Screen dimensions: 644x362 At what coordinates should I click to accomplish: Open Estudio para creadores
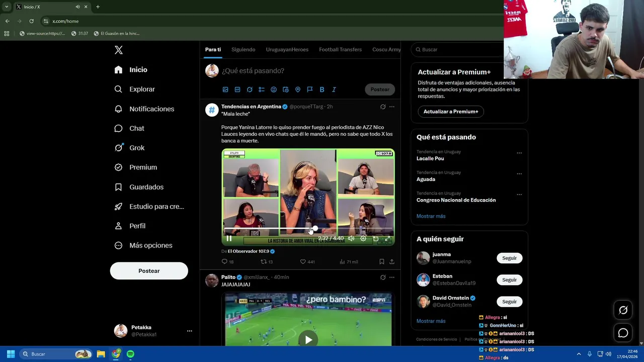coord(149,206)
